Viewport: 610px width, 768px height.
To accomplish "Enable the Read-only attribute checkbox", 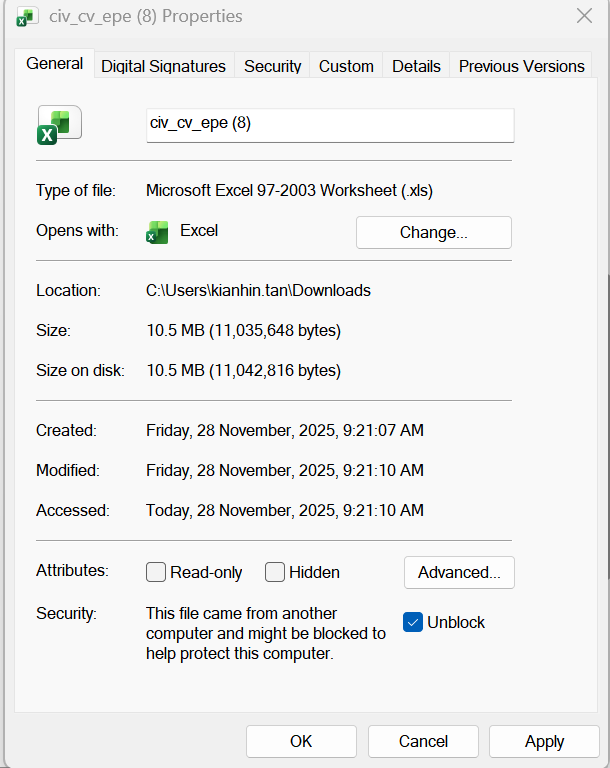I will click(156, 572).
